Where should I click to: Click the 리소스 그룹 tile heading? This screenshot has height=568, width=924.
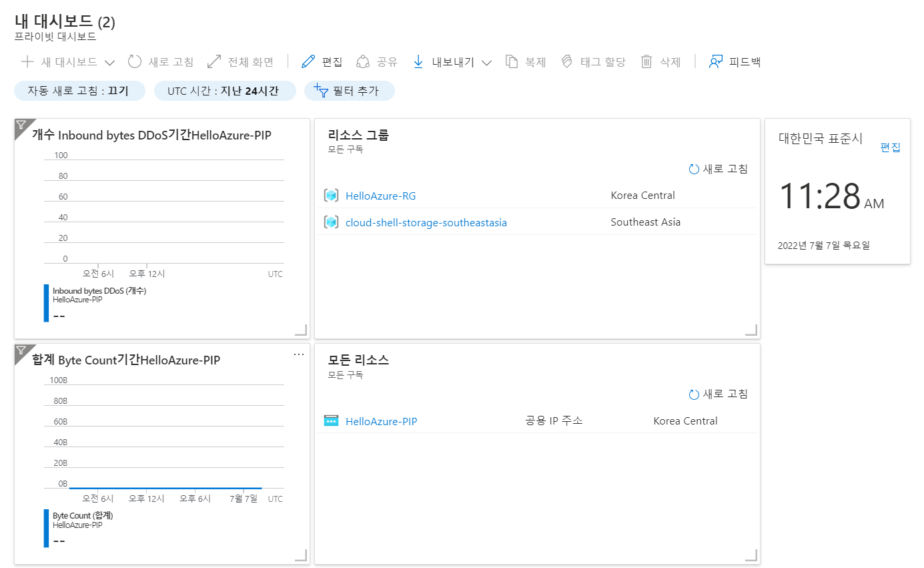tap(358, 135)
